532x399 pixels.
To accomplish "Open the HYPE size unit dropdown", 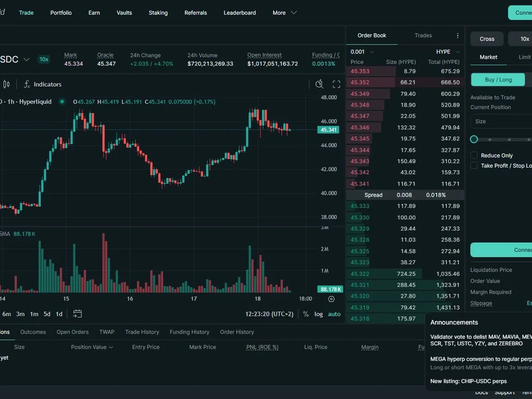I will (448, 52).
